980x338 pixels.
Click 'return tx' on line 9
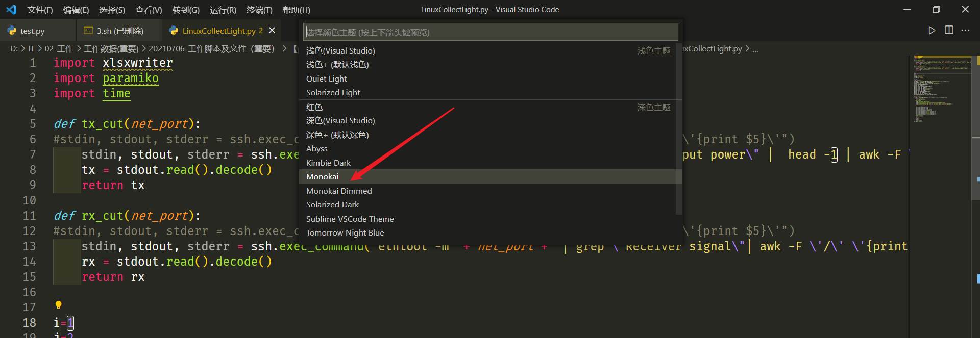coord(113,185)
